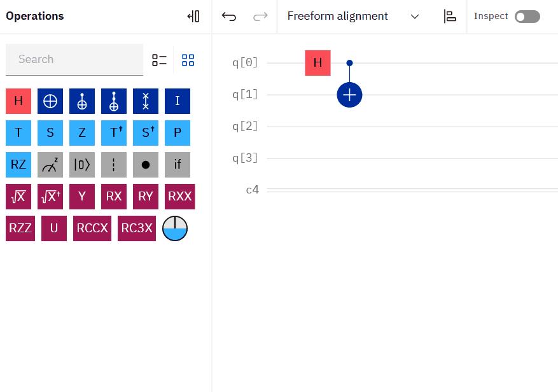
Task: Pick the CNOT controlled-NOT gate icon
Action: [x=82, y=101]
